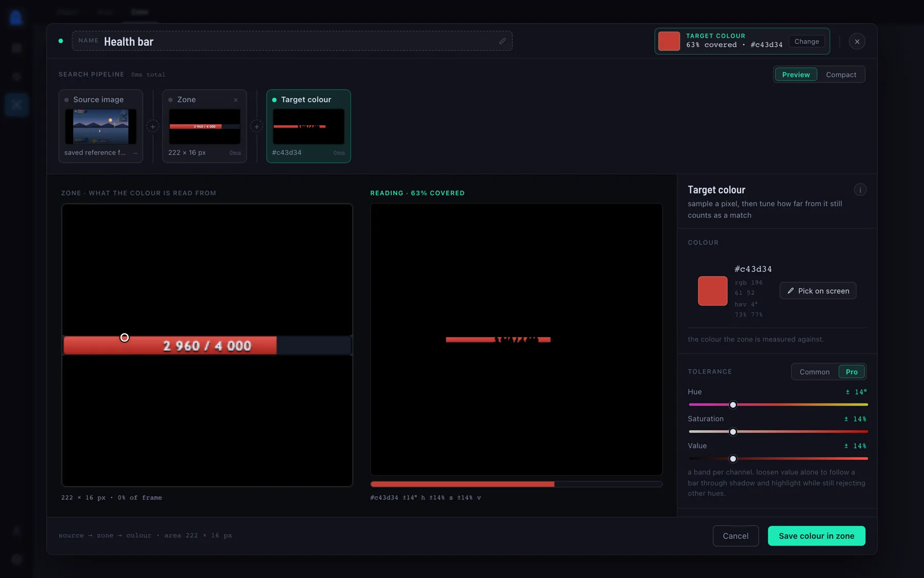Select the Source image pipeline thumbnail
Image resolution: width=924 pixels, height=578 pixels.
(x=101, y=126)
